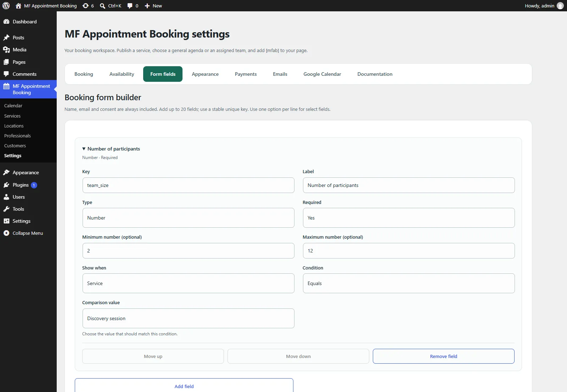This screenshot has height=392, width=567.
Task: Open the Type dropdown set to Number
Action: 188,218
